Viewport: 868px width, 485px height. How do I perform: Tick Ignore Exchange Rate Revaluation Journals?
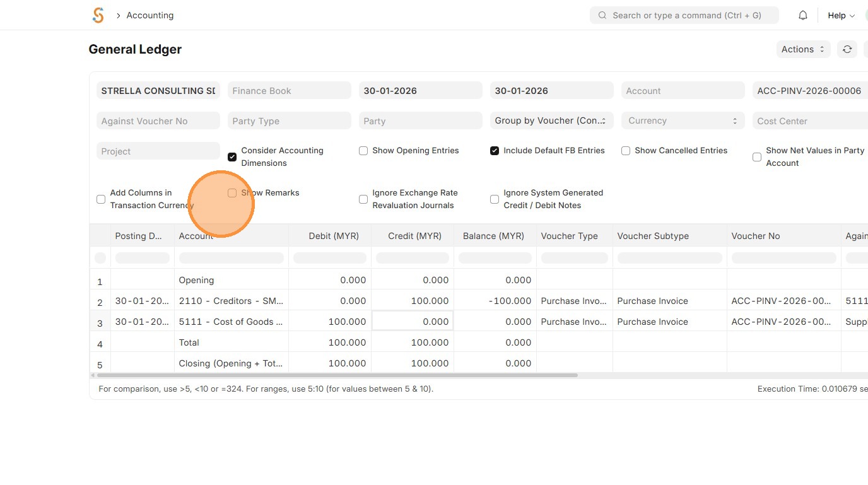coord(363,199)
